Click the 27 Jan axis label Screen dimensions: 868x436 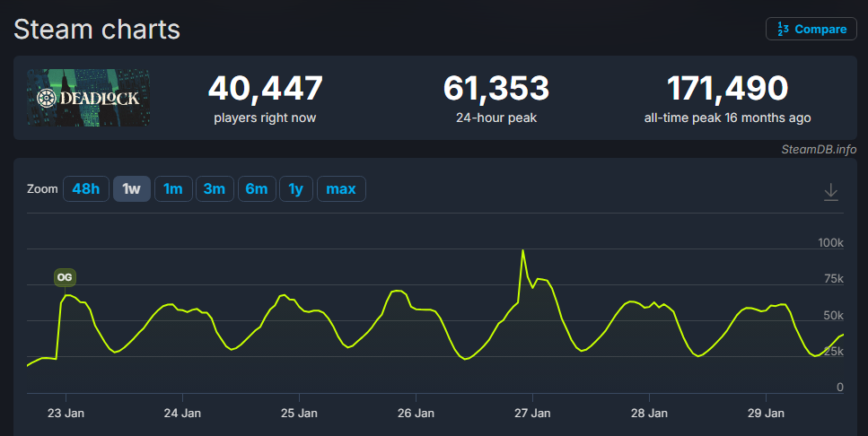[532, 414]
